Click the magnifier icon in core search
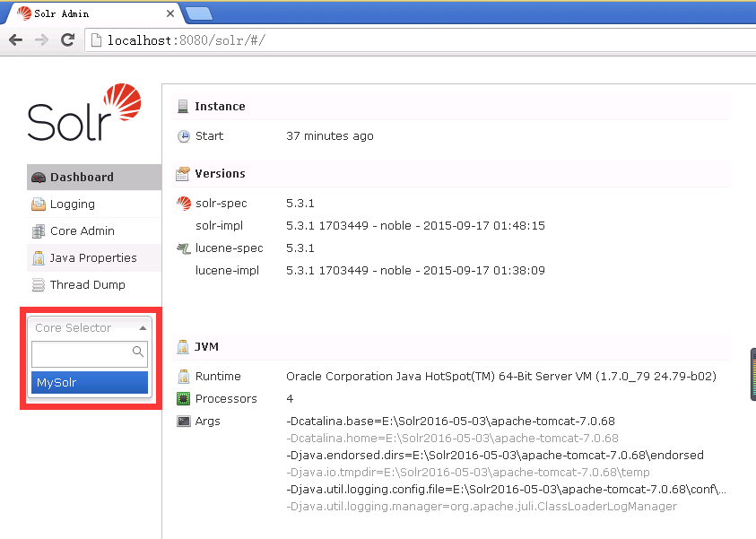The width and height of the screenshot is (756, 539). coord(138,352)
